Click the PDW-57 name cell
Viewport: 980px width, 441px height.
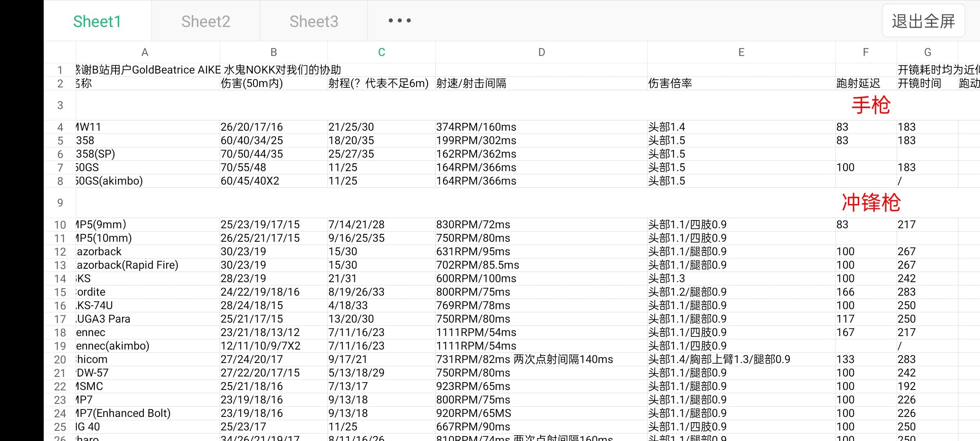coord(148,373)
